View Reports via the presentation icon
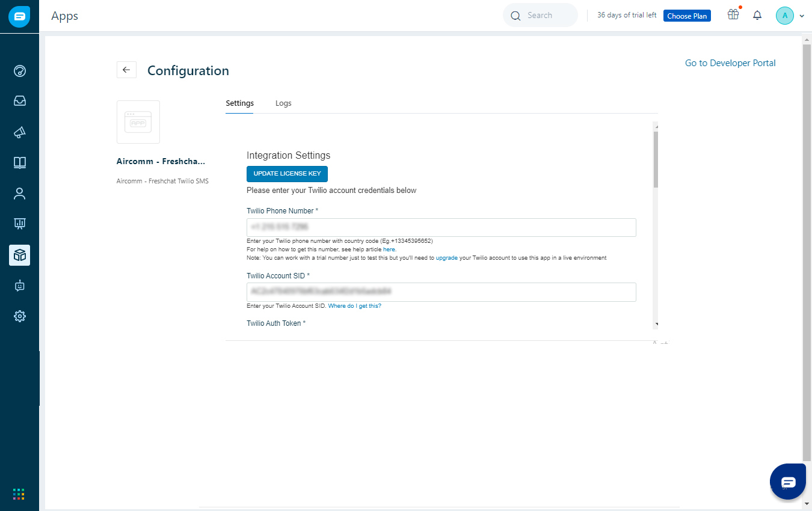The width and height of the screenshot is (812, 511). (x=19, y=223)
